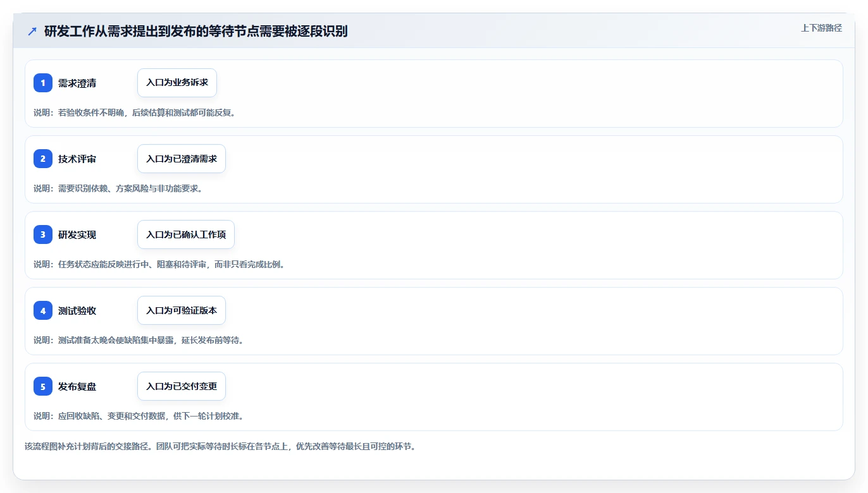Select the 入口为已澄清需求 chip
The image size is (868, 493).
click(x=182, y=159)
